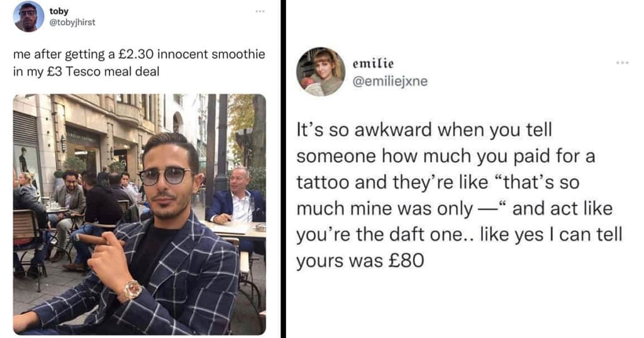
Task: Click the sunglasses on the man's face
Action: click(165, 175)
